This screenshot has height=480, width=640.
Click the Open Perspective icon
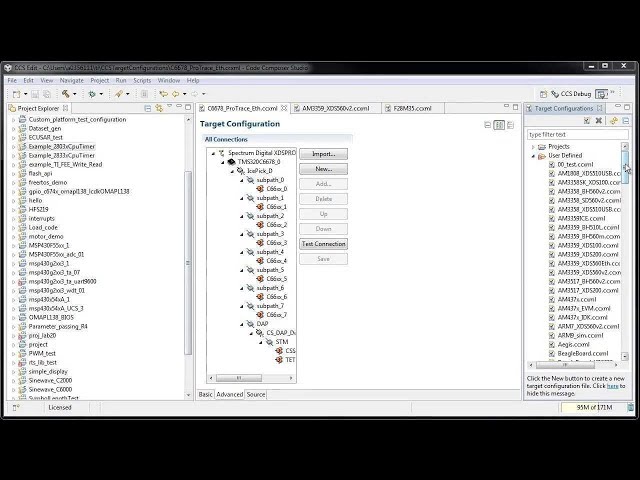[543, 94]
